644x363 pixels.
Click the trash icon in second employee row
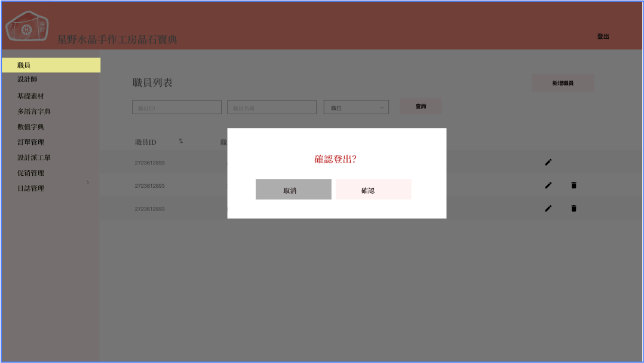574,185
